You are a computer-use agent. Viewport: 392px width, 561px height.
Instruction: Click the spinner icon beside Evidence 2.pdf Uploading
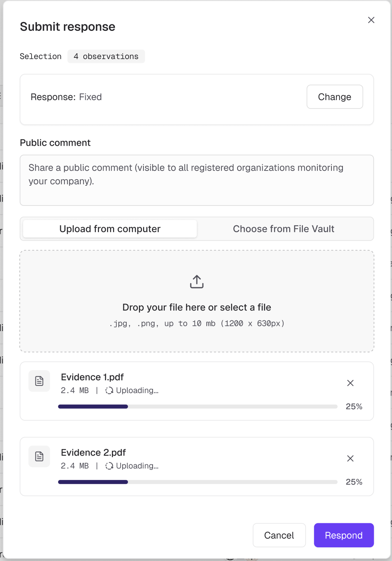109,466
